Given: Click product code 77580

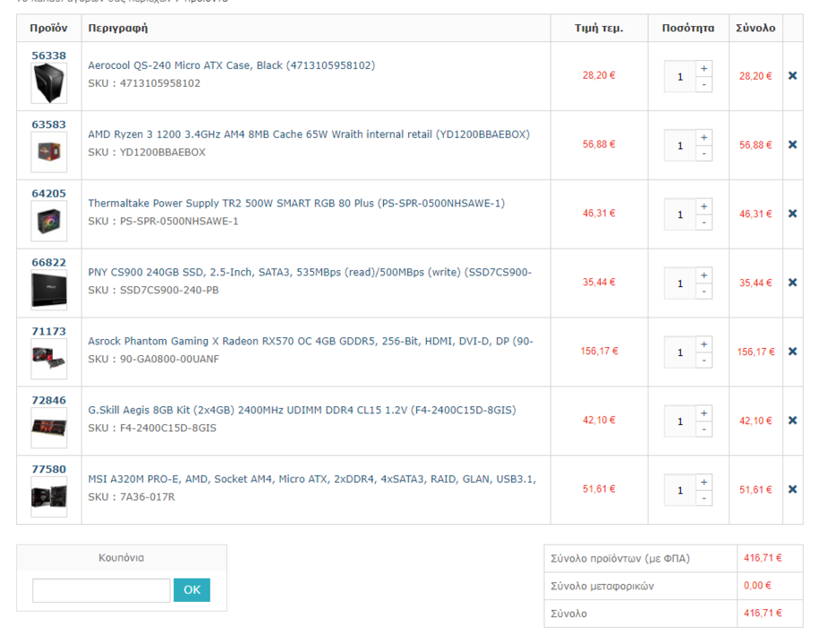Looking at the screenshot, I should coord(48,470).
